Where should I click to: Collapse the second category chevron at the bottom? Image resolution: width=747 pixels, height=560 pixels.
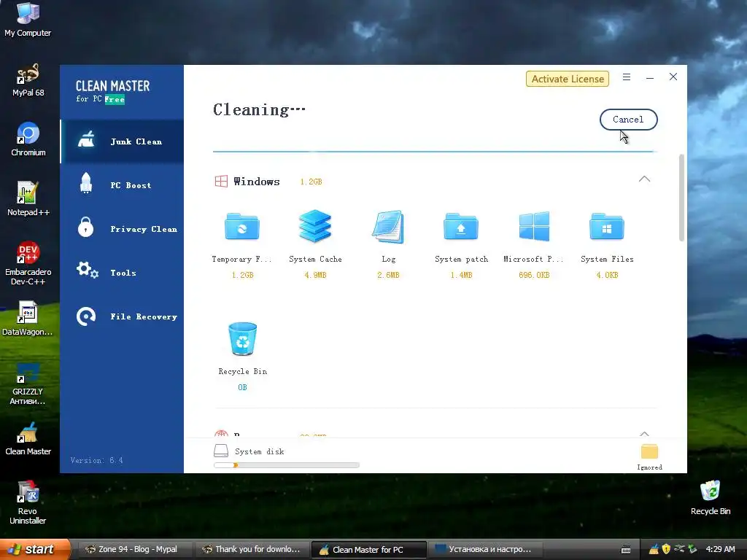(644, 434)
